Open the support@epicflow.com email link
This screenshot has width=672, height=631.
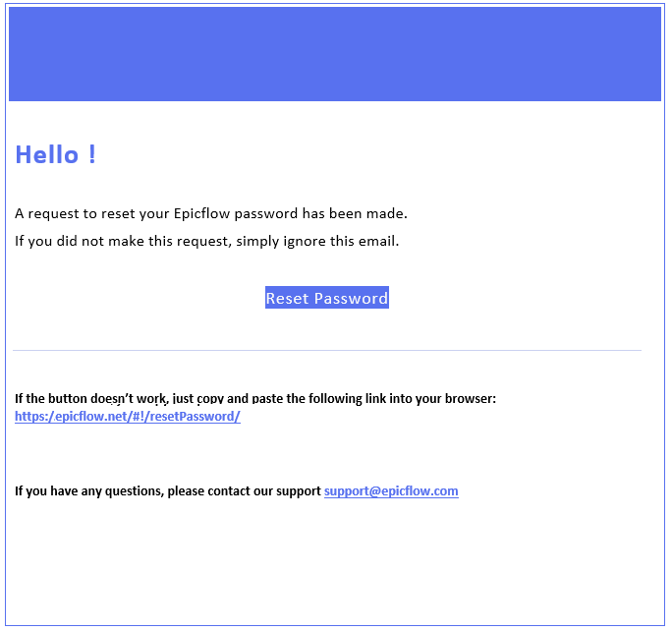pyautogui.click(x=391, y=490)
